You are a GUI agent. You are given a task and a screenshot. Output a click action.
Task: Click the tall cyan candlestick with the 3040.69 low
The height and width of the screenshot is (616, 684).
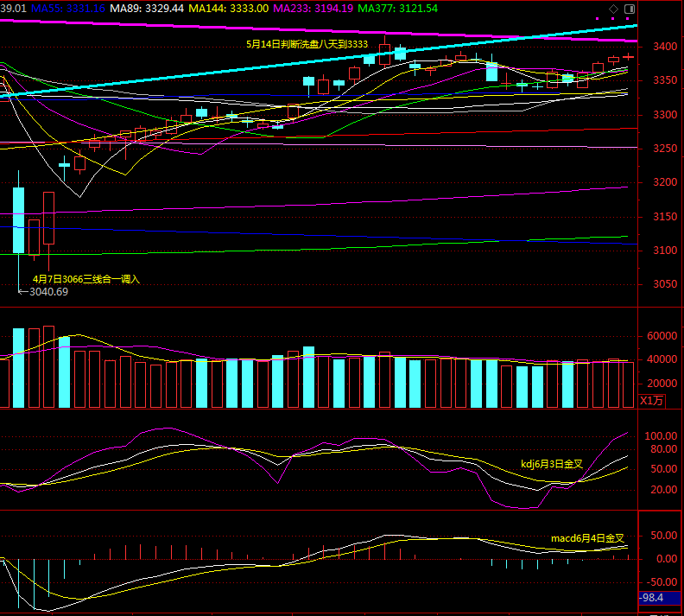click(x=19, y=220)
